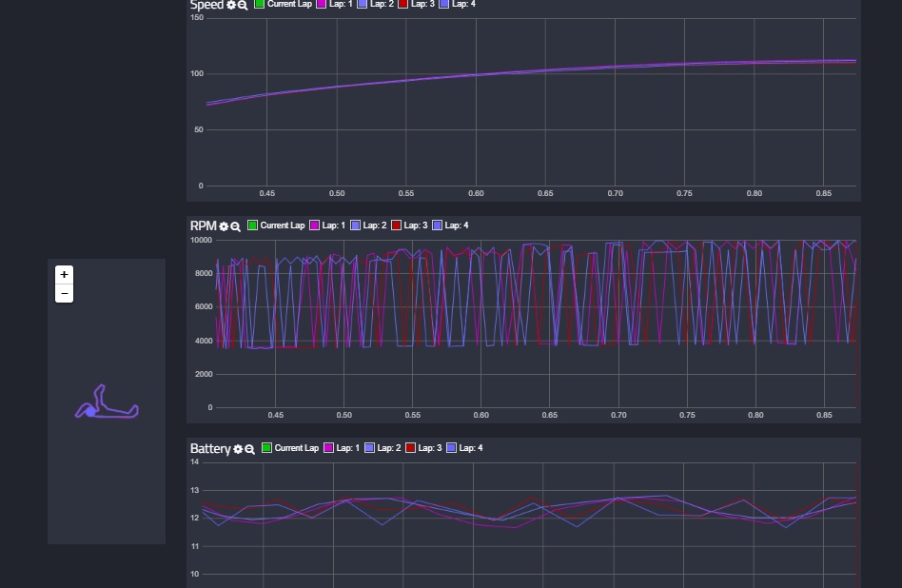This screenshot has width=902, height=588.
Task: Toggle Lap: 2 in Speed legend
Action: pyautogui.click(x=375, y=4)
